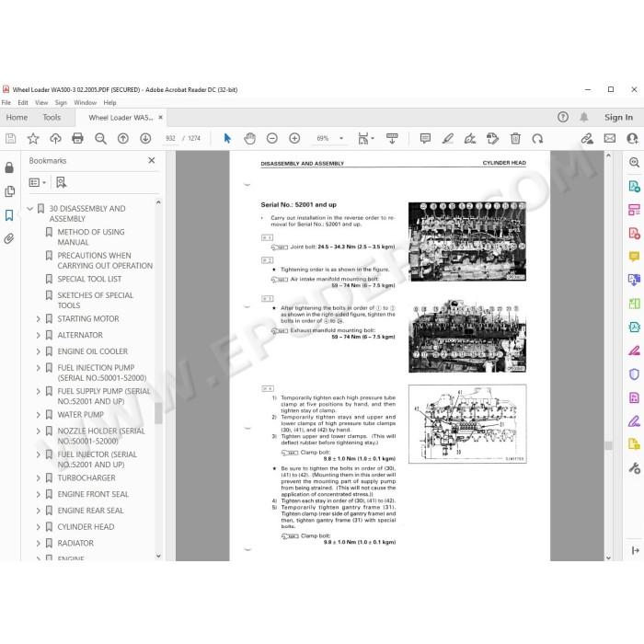Click the Print file icon
The image size is (644, 644).
tap(77, 138)
